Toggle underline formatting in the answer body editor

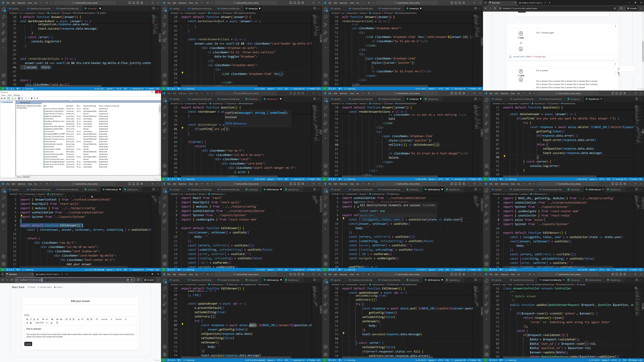tap(34, 319)
